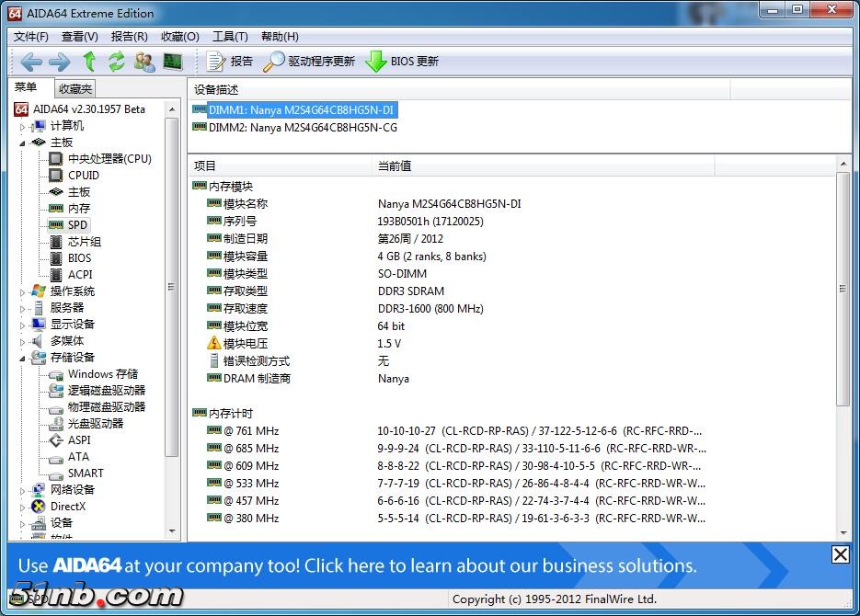Click the SMART drive icon
This screenshot has width=860, height=616.
[56, 474]
